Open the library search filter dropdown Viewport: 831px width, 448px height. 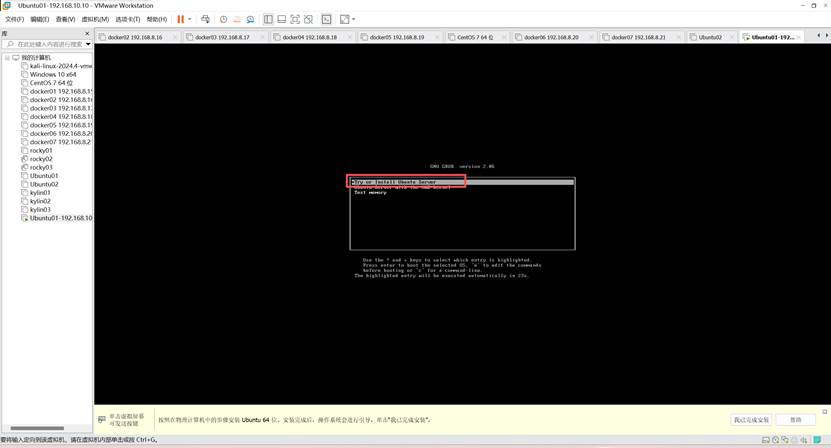88,44
